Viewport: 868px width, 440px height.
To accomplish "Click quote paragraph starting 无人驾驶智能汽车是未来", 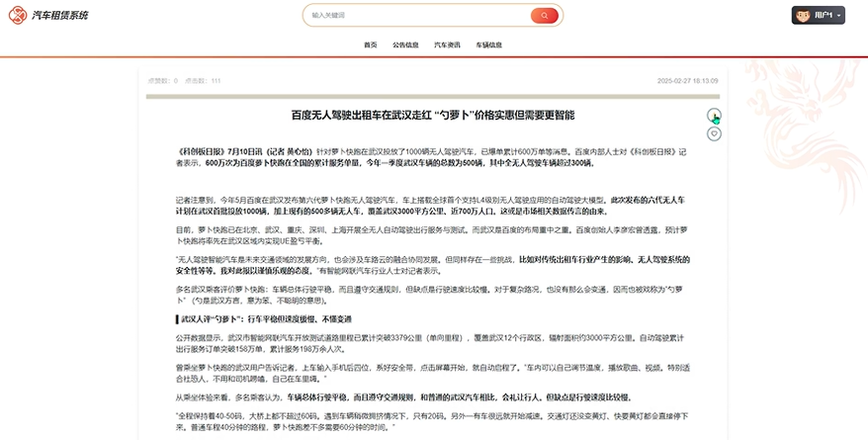I will click(433, 266).
